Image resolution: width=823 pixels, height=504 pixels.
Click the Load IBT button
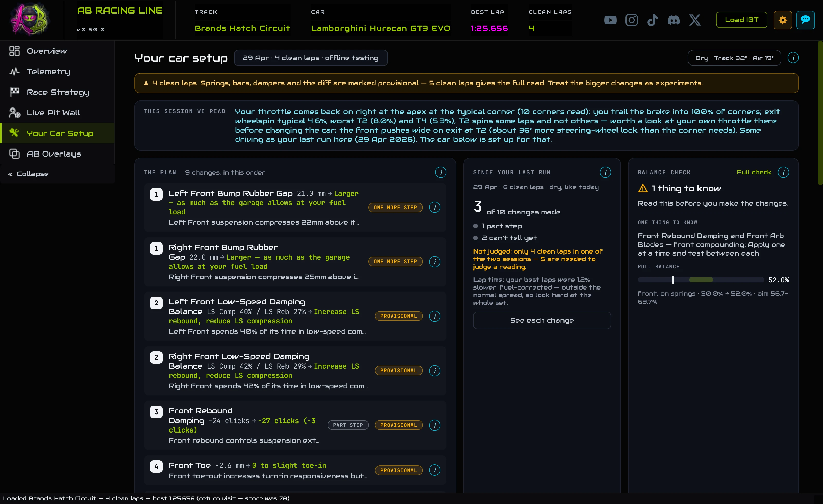point(741,20)
